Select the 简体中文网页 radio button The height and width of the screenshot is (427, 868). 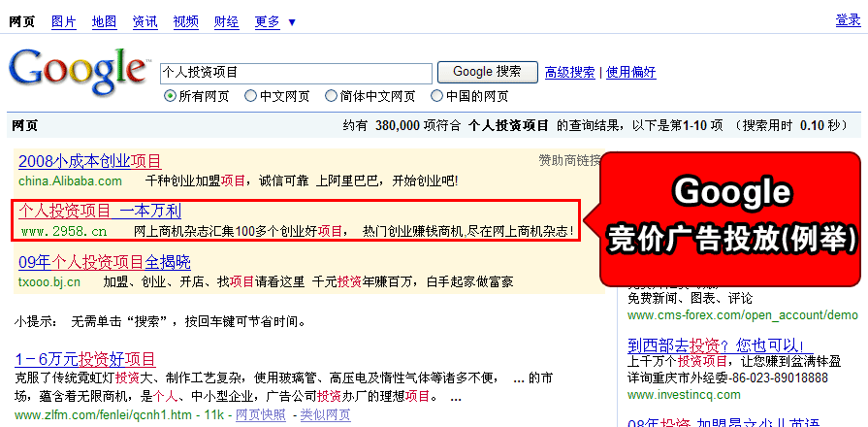pos(331,96)
